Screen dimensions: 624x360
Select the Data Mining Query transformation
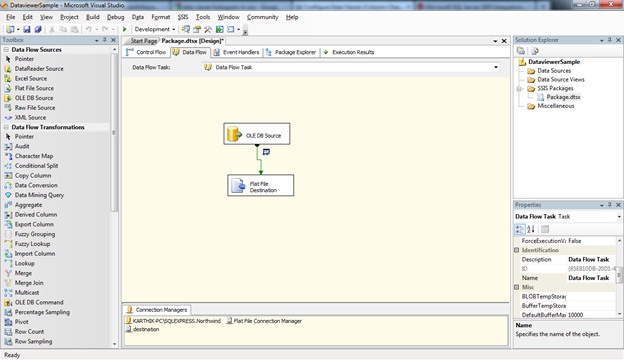(x=39, y=195)
